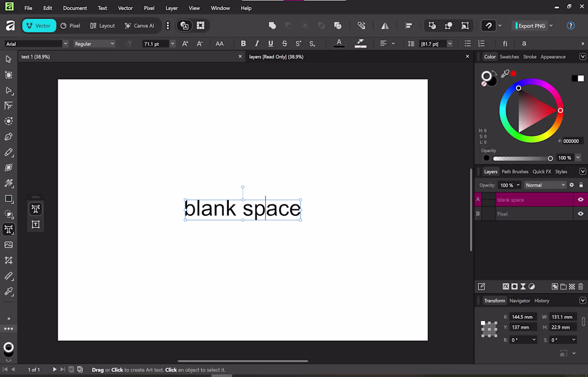
Task: Click the color picker eyedropper icon
Action: pos(505,74)
